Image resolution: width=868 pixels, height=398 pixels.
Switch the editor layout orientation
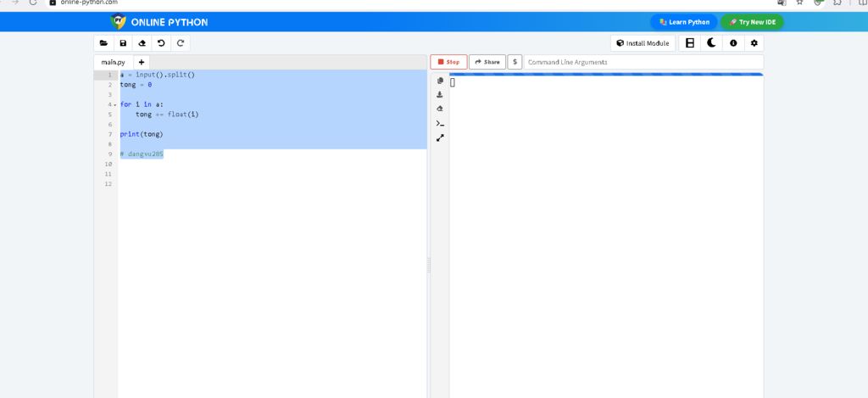(x=690, y=43)
